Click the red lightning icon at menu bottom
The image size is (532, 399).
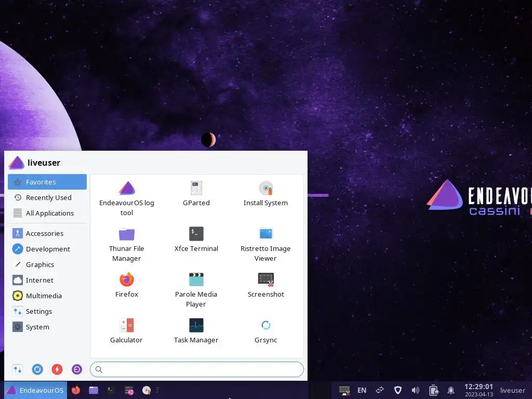point(57,369)
